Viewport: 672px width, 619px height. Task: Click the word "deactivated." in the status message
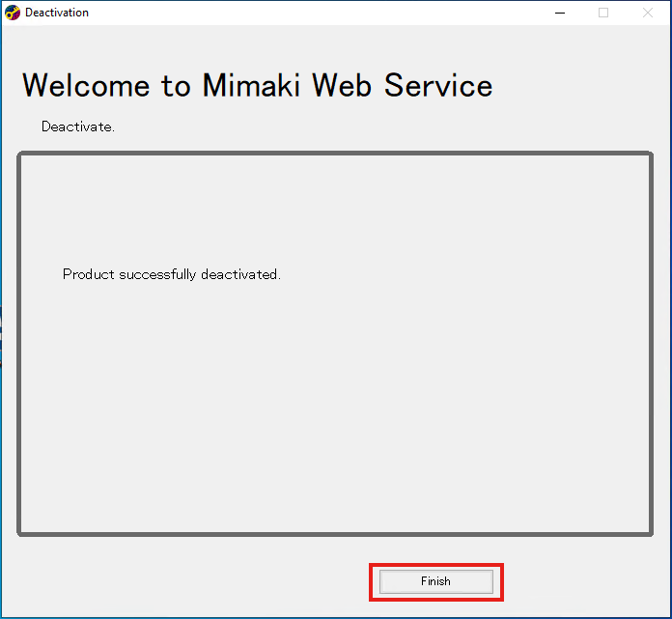pyautogui.click(x=240, y=274)
